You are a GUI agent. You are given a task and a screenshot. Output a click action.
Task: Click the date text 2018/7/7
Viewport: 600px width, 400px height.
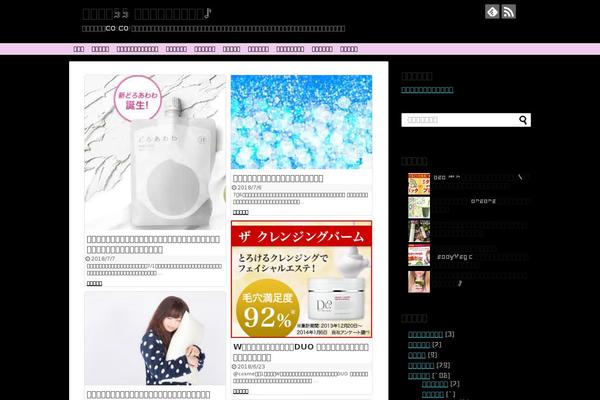click(x=103, y=259)
